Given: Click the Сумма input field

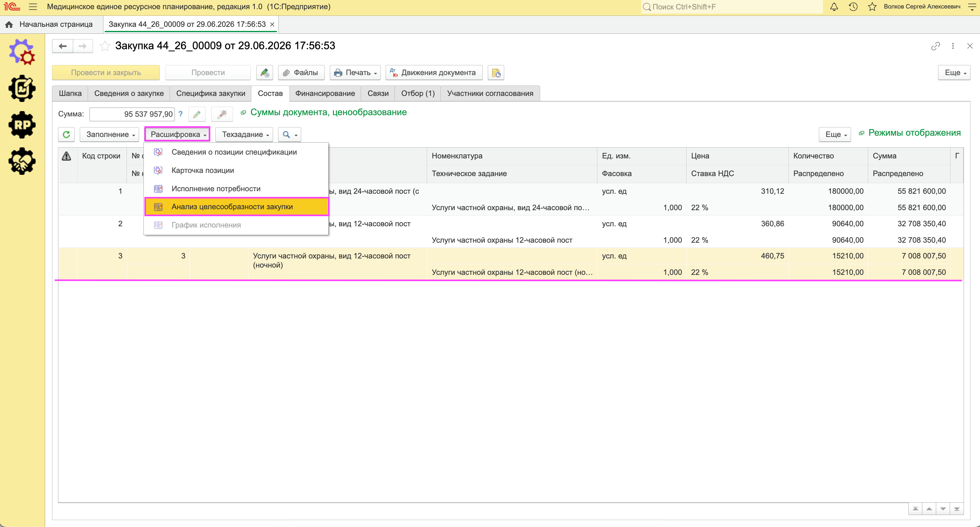Looking at the screenshot, I should [x=132, y=114].
